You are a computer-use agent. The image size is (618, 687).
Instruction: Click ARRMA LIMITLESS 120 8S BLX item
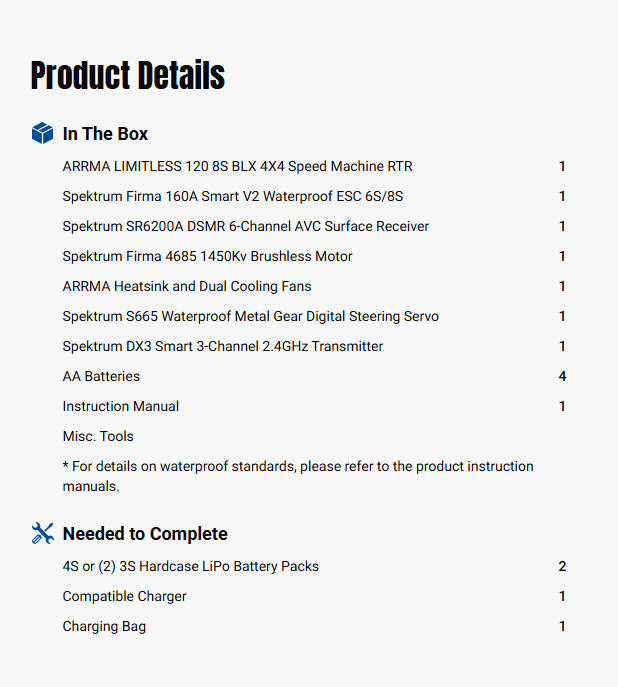click(237, 166)
